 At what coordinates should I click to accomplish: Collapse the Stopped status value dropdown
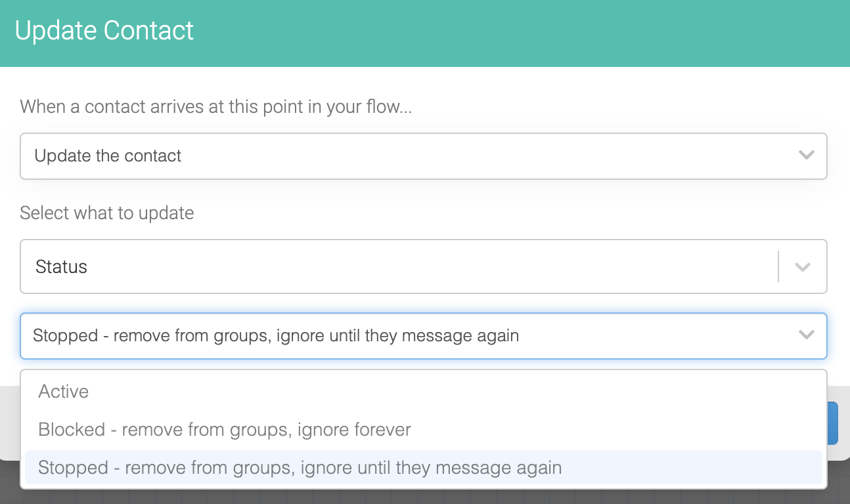point(423,336)
